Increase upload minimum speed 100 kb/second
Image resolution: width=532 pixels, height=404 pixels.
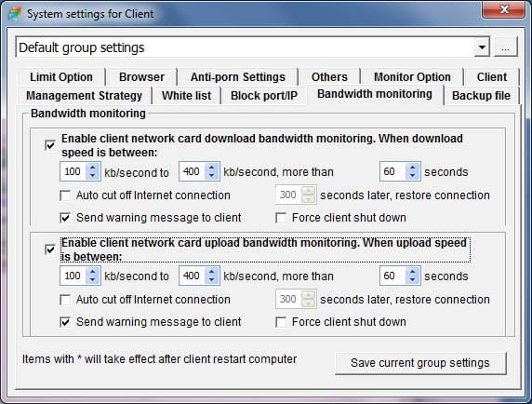[93, 271]
